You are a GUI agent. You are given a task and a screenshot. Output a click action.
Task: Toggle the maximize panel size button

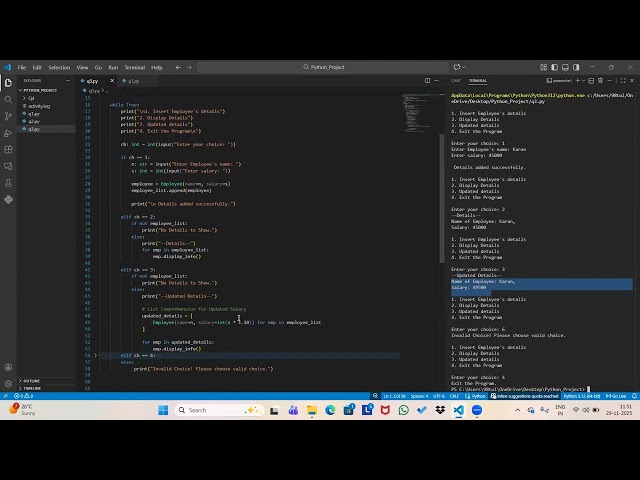click(x=623, y=81)
